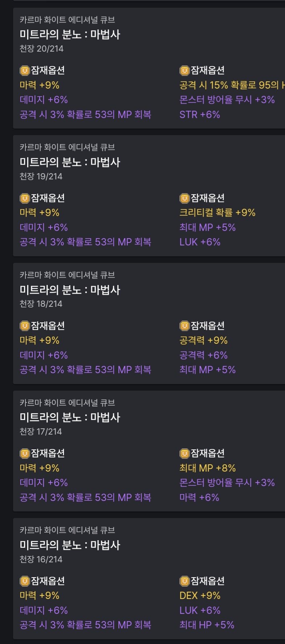Select the 마력 +6% option in the 17/214 card
285x644 pixels.
pos(199,497)
